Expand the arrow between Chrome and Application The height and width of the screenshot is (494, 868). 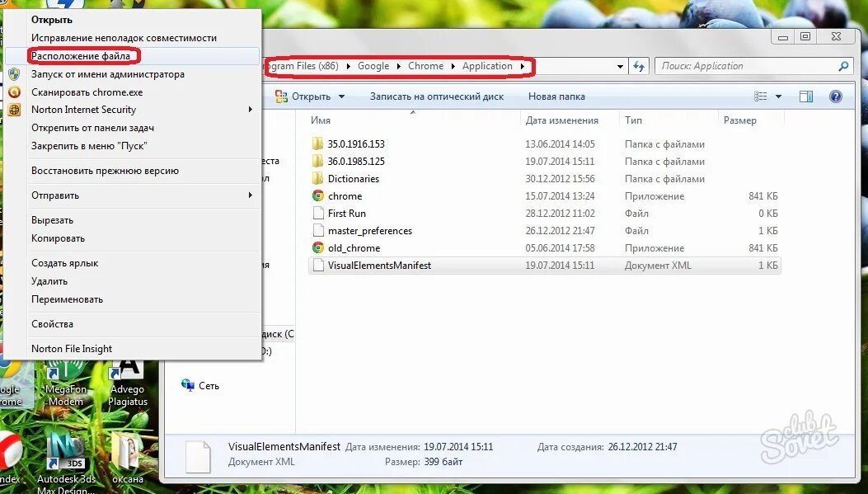coord(453,66)
